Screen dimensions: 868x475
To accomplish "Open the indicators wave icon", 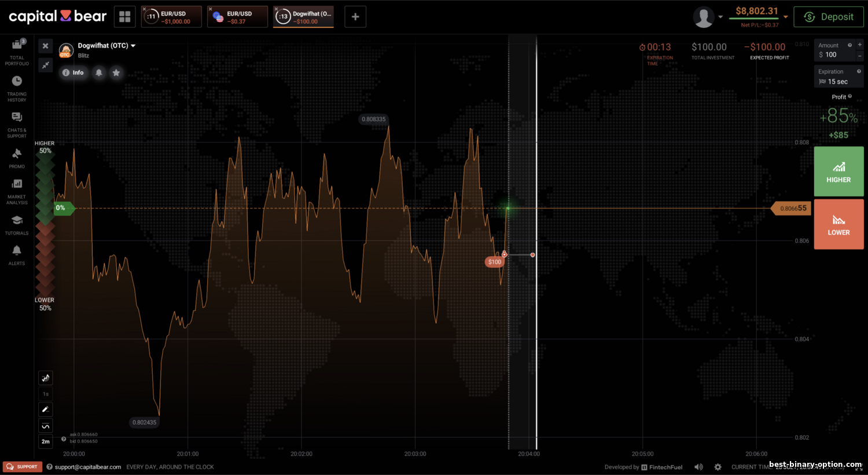I will pyautogui.click(x=46, y=426).
